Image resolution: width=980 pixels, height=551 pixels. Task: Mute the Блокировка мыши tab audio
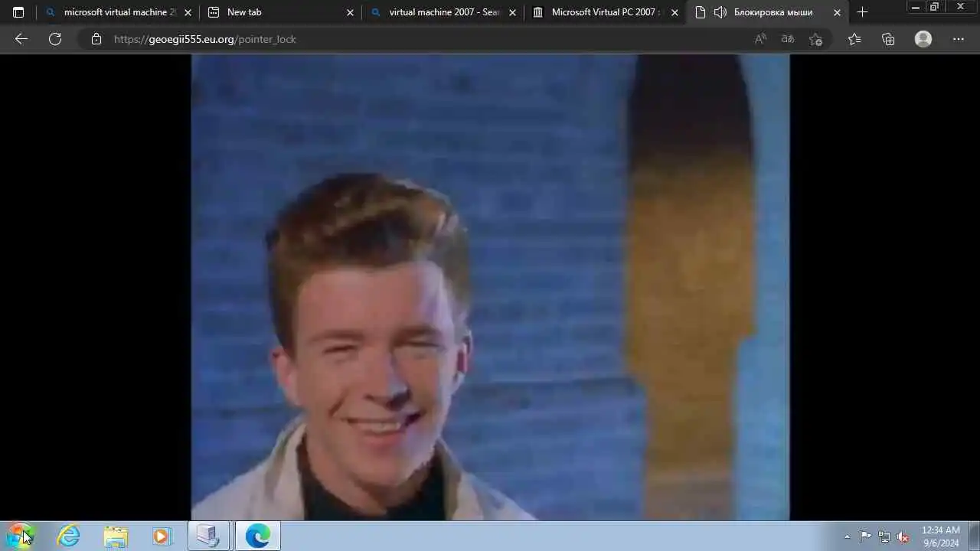tap(720, 12)
